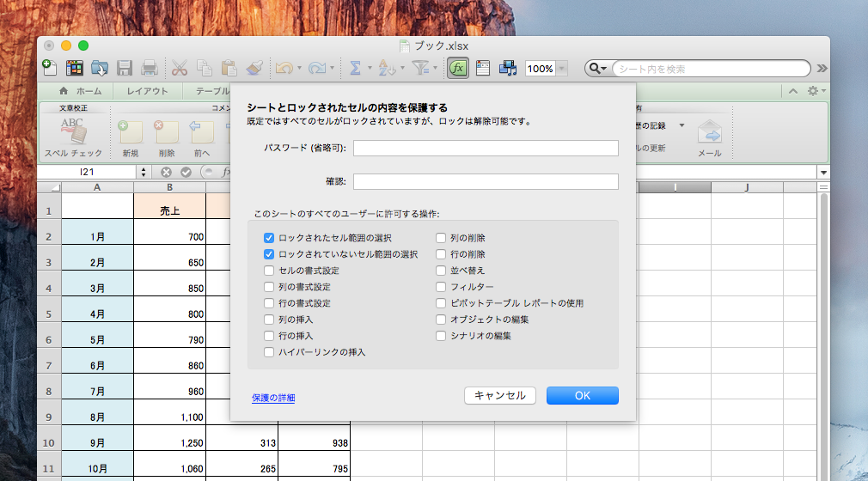
Task: Click the AutoSum sigma icon
Action: point(356,68)
